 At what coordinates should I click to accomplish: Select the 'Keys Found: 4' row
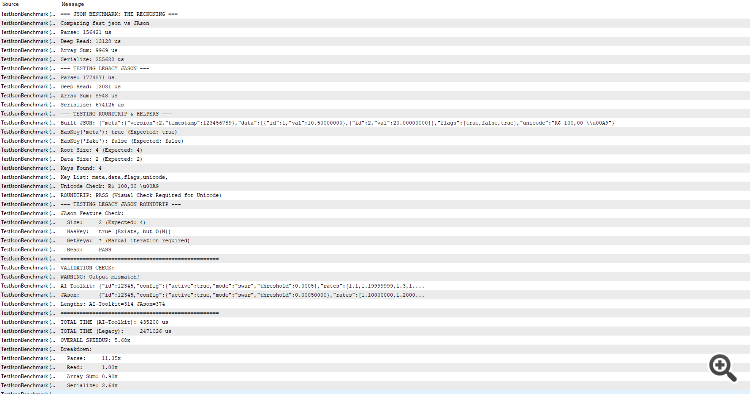pos(375,168)
